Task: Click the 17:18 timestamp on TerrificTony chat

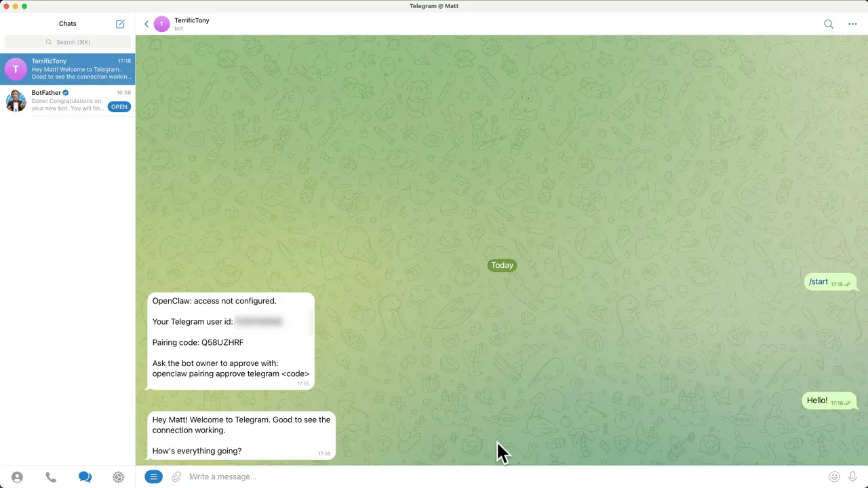Action: pyautogui.click(x=124, y=61)
